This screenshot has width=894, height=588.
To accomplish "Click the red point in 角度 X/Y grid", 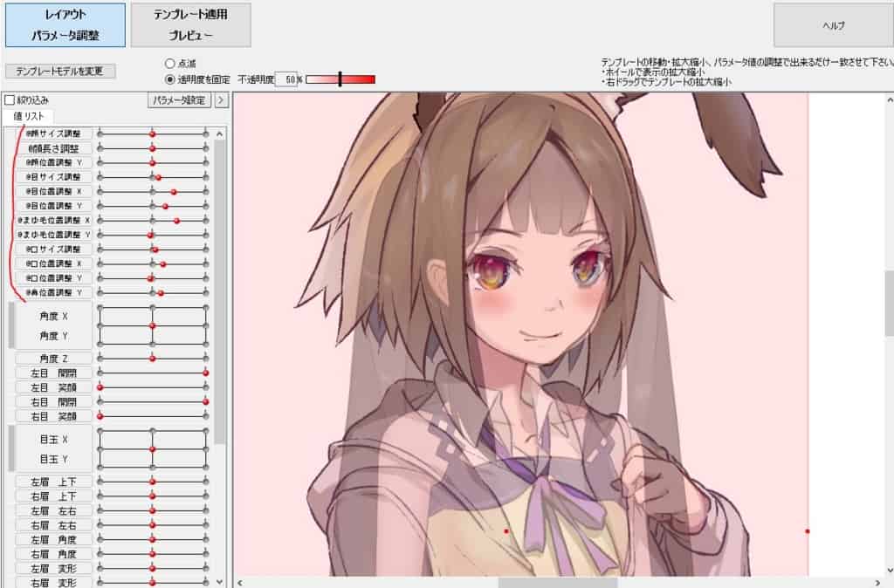I will 153,325.
